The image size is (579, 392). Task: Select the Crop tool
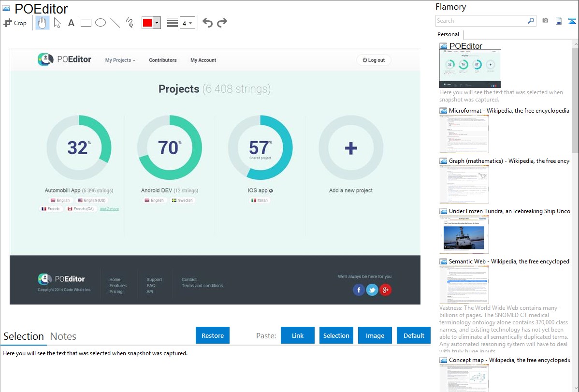(x=15, y=23)
